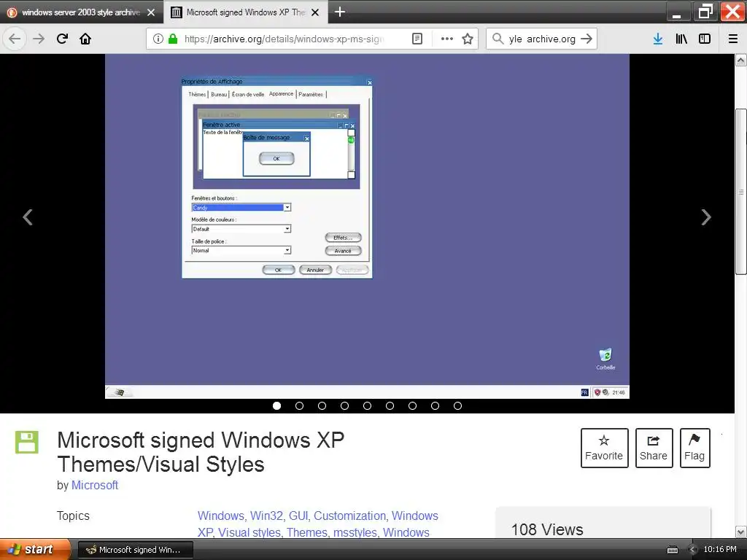Show the next carousel image
The image size is (747, 560).
click(x=706, y=217)
